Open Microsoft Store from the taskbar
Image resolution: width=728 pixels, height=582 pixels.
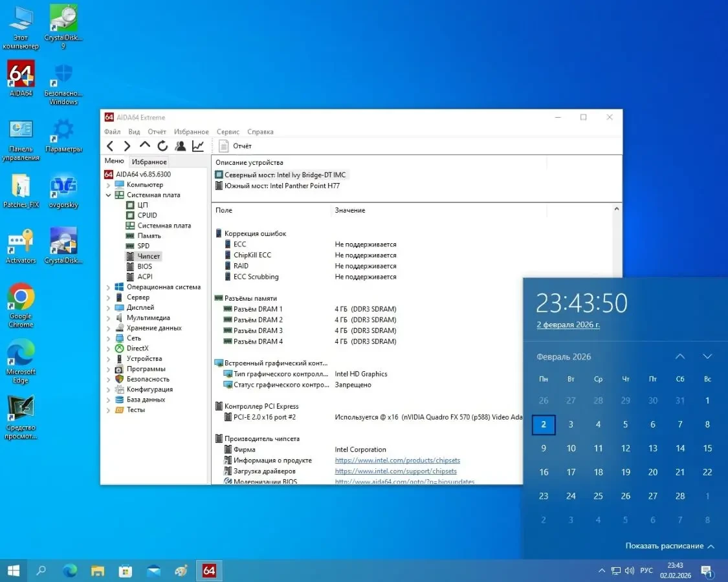126,570
